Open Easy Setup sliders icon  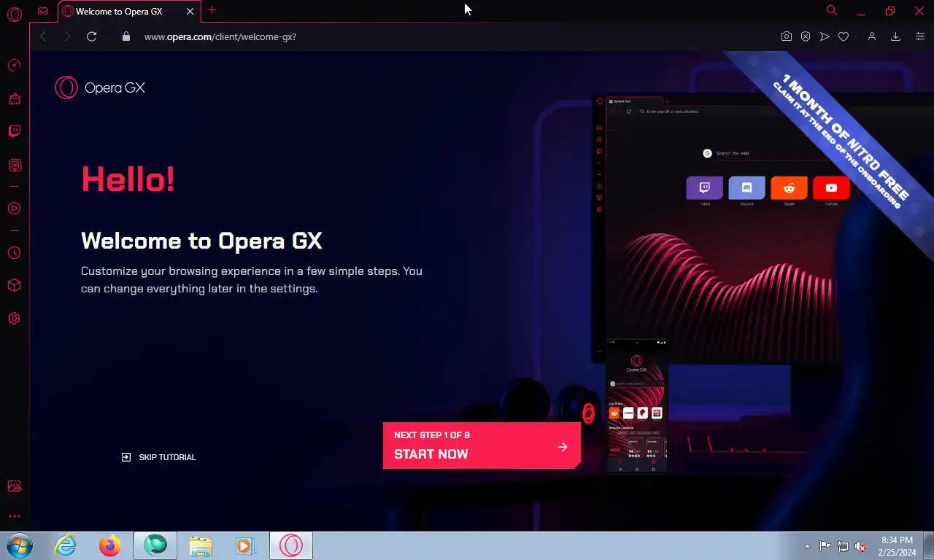click(919, 36)
